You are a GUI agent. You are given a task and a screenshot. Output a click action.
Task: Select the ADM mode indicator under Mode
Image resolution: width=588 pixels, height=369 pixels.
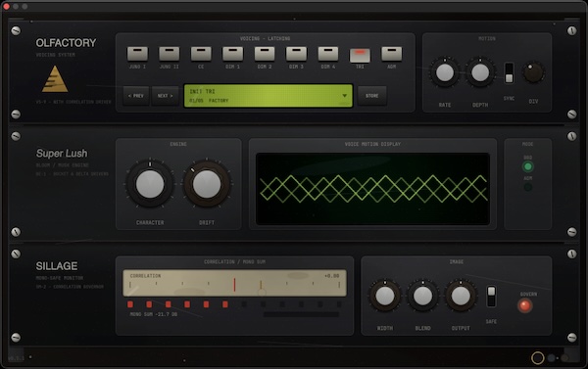pos(527,187)
